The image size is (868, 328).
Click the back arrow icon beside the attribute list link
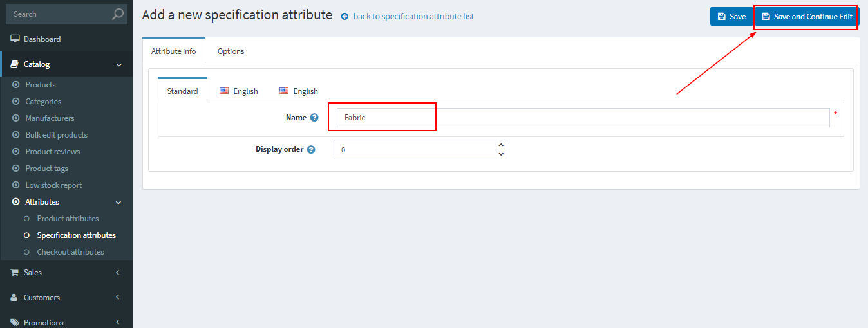point(344,17)
